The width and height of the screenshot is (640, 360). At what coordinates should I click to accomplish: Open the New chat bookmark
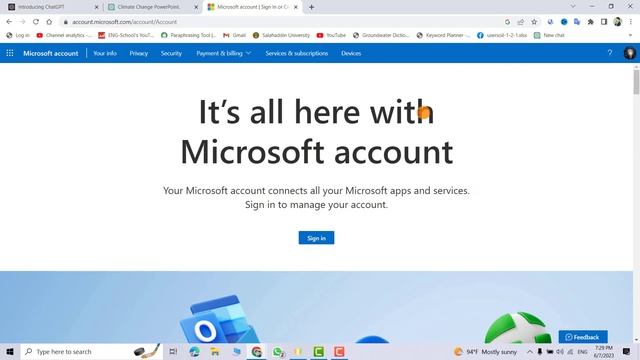coord(549,36)
